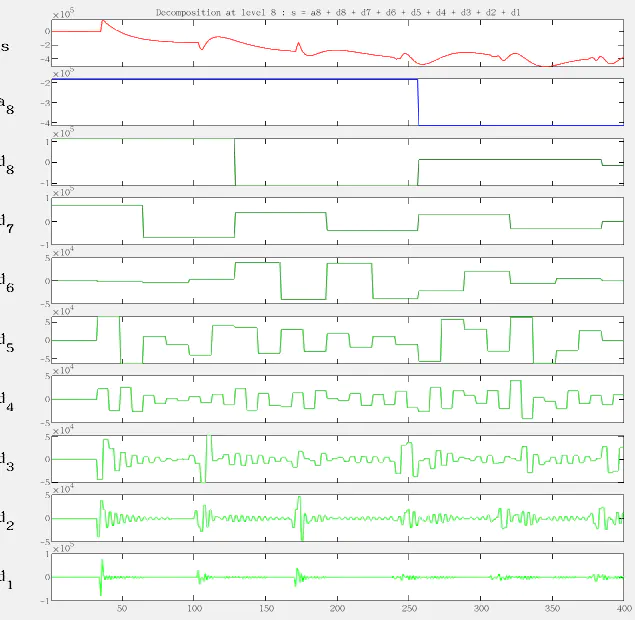Click x-axis tick label '100'
Image resolution: width=635 pixels, height=620 pixels.
pos(194,608)
